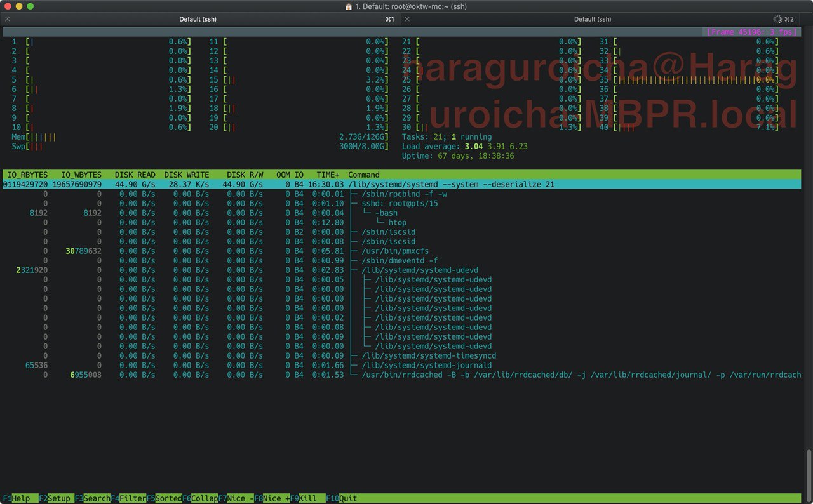Click F8 Nice plus
This screenshot has width=813, height=504.
click(272, 498)
